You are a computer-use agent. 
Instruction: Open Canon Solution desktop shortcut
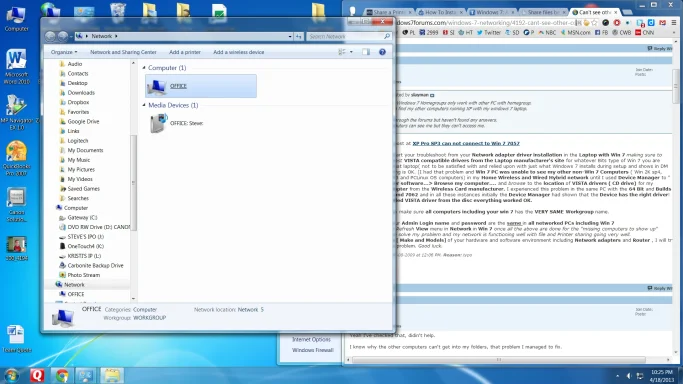click(17, 205)
